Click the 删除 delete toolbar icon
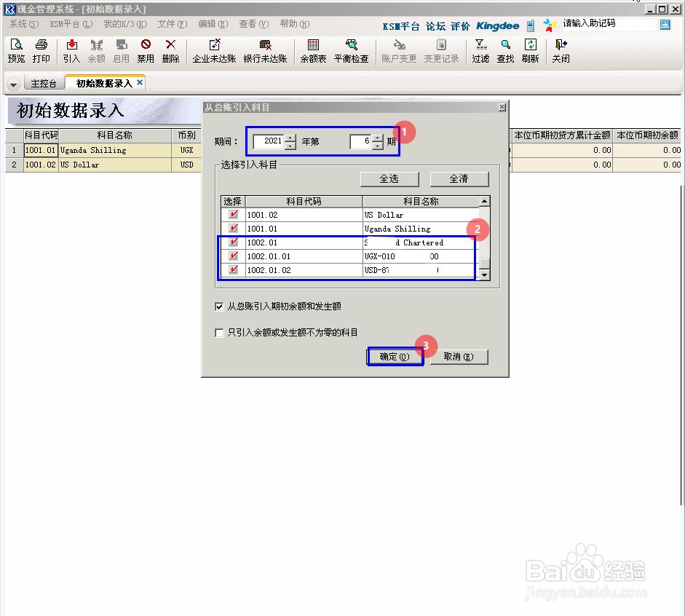685x616 pixels. click(x=170, y=51)
